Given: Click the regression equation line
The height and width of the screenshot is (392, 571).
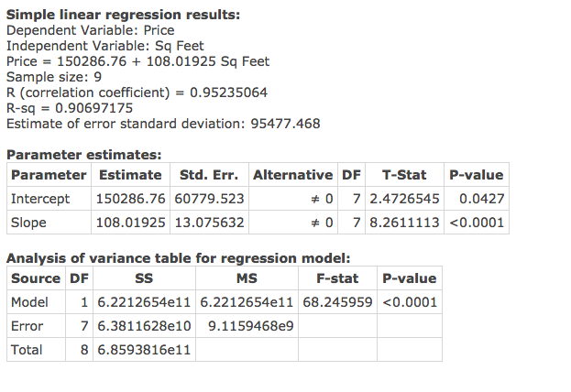Looking at the screenshot, I should (x=137, y=61).
